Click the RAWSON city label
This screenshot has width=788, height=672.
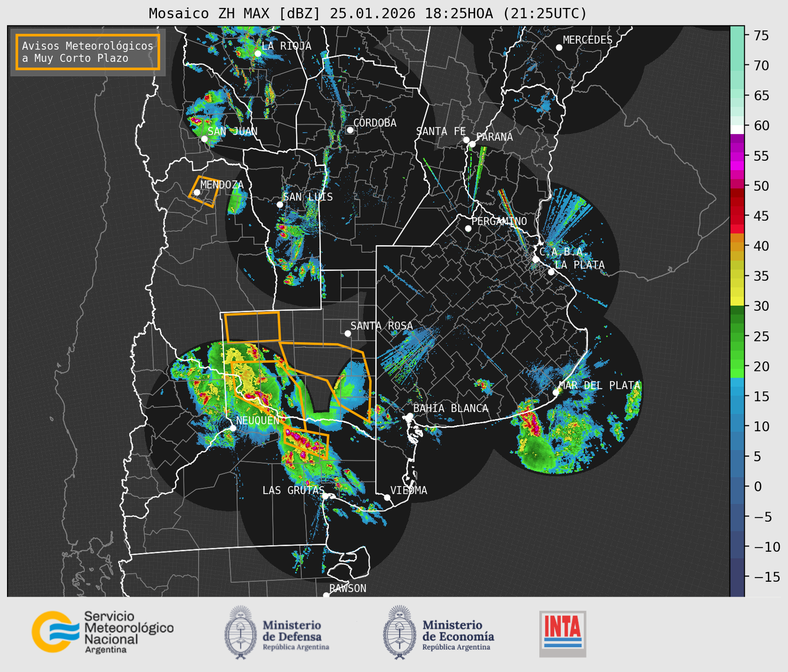tap(348, 588)
